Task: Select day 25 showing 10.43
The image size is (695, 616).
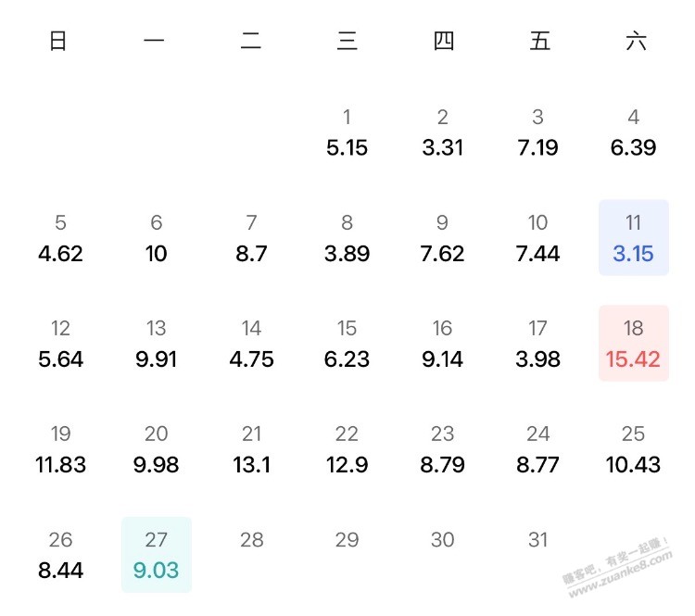Action: pyautogui.click(x=634, y=449)
